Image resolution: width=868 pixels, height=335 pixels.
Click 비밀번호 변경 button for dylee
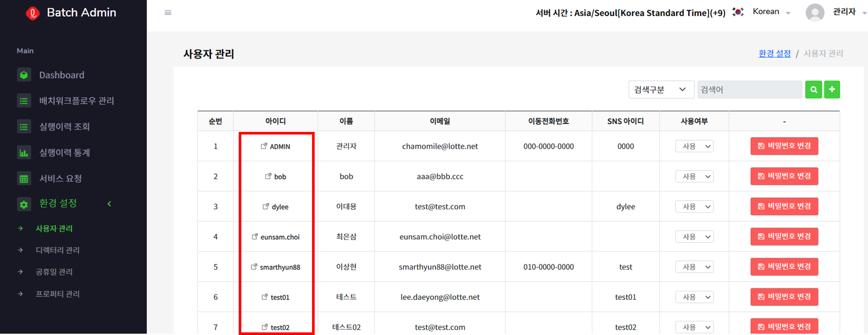pyautogui.click(x=784, y=207)
